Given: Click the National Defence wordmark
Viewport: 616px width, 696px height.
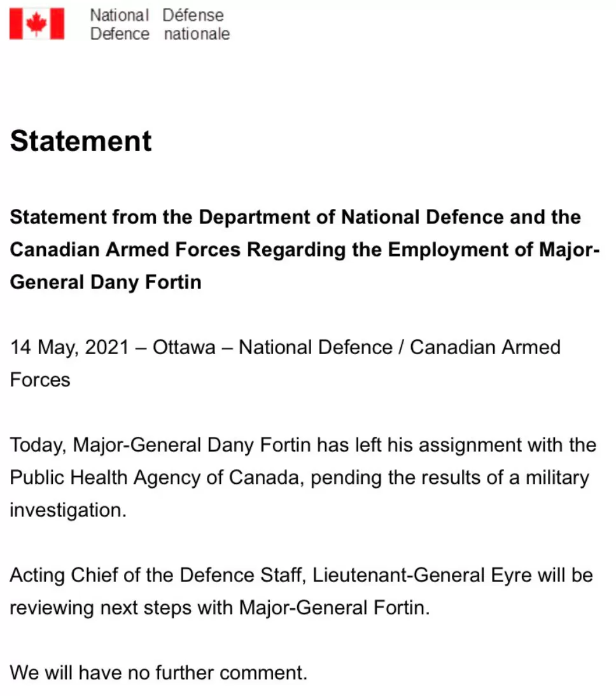Looking at the screenshot, I should pos(120,24).
